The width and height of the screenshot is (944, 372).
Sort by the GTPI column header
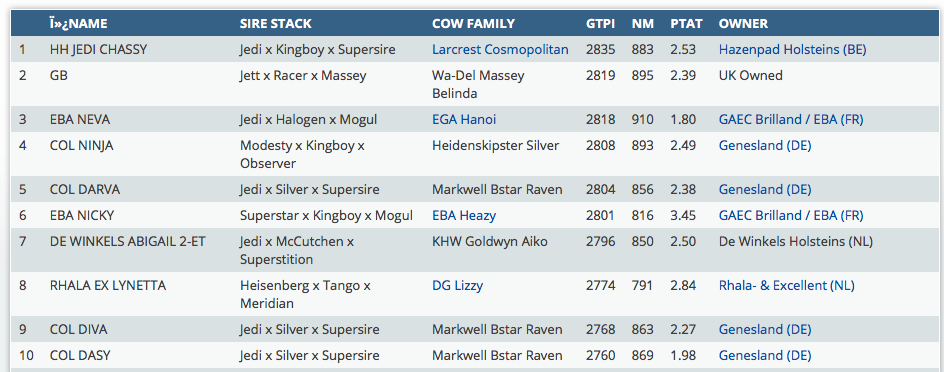(x=601, y=24)
